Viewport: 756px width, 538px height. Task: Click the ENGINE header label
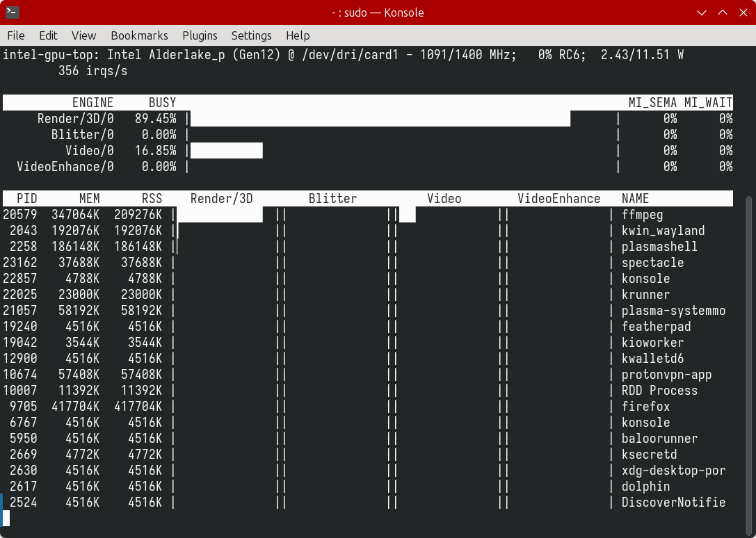point(93,103)
